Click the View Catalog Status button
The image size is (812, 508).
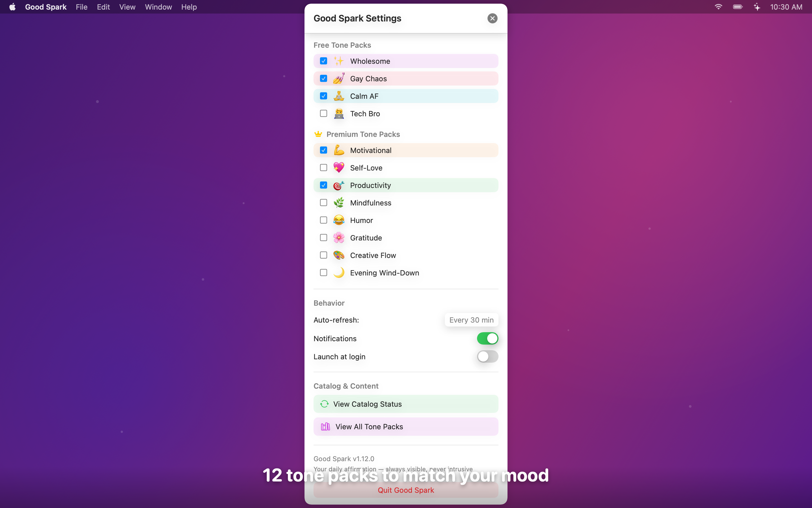tap(406, 404)
